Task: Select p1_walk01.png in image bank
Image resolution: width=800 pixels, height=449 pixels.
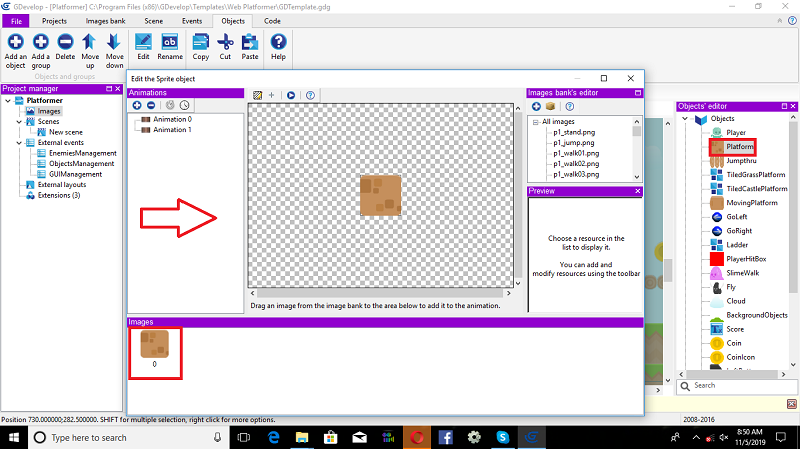Action: 576,153
